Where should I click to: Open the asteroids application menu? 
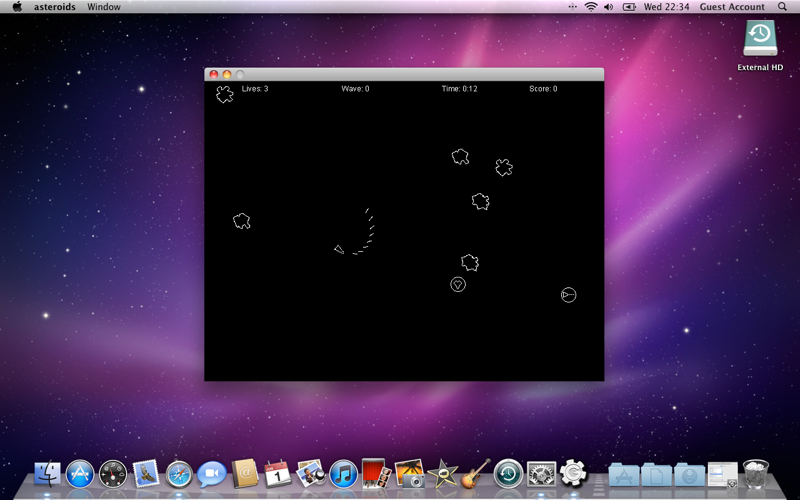click(55, 7)
